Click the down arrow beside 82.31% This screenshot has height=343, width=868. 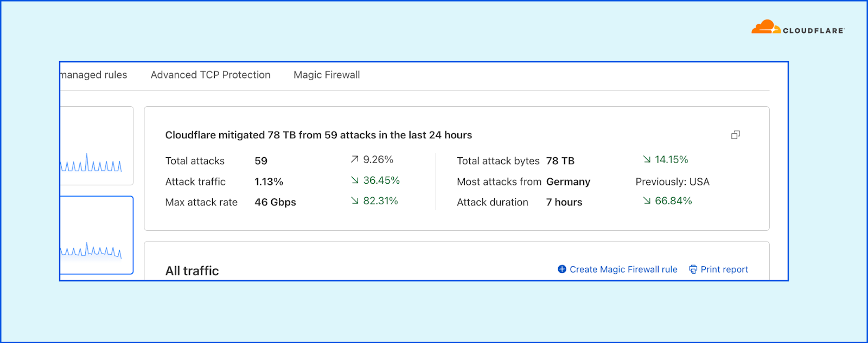coord(354,200)
